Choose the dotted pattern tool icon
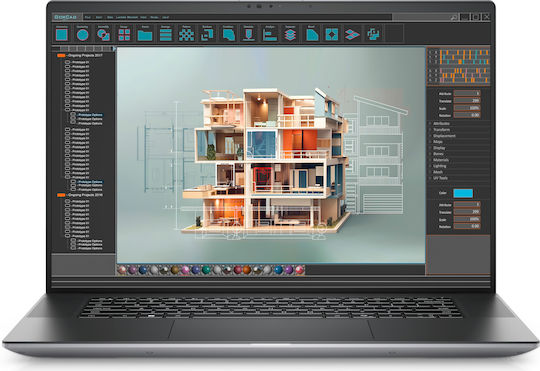The image size is (540, 371). tap(186, 35)
